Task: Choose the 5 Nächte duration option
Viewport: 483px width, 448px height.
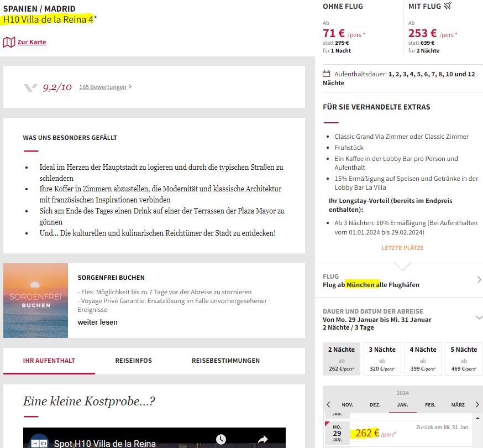Action: point(464,359)
